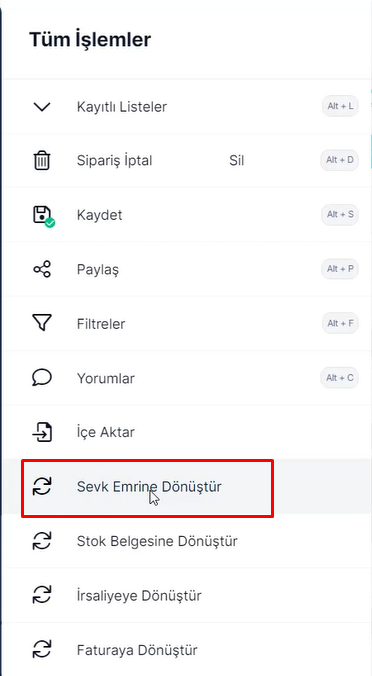Open the funnel Filtreler icon

(42, 323)
